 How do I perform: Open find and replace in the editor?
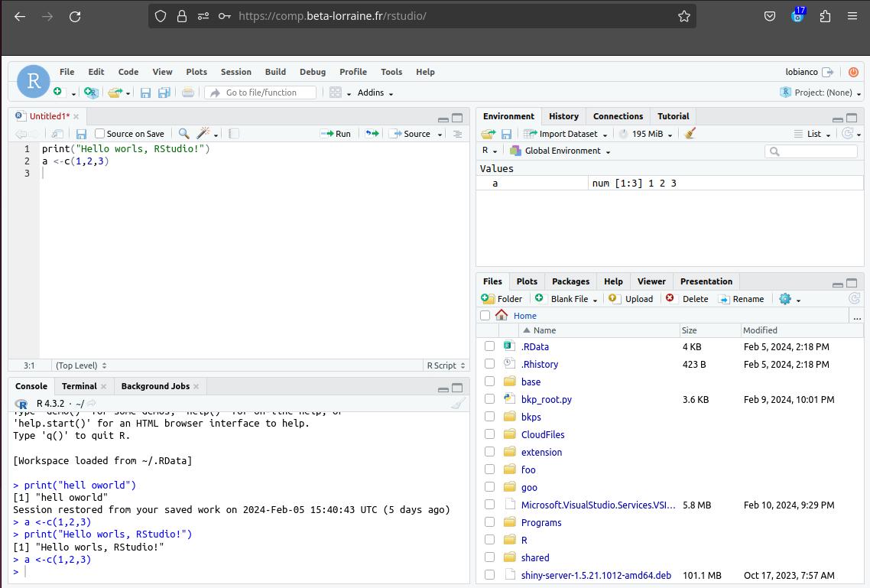(183, 133)
